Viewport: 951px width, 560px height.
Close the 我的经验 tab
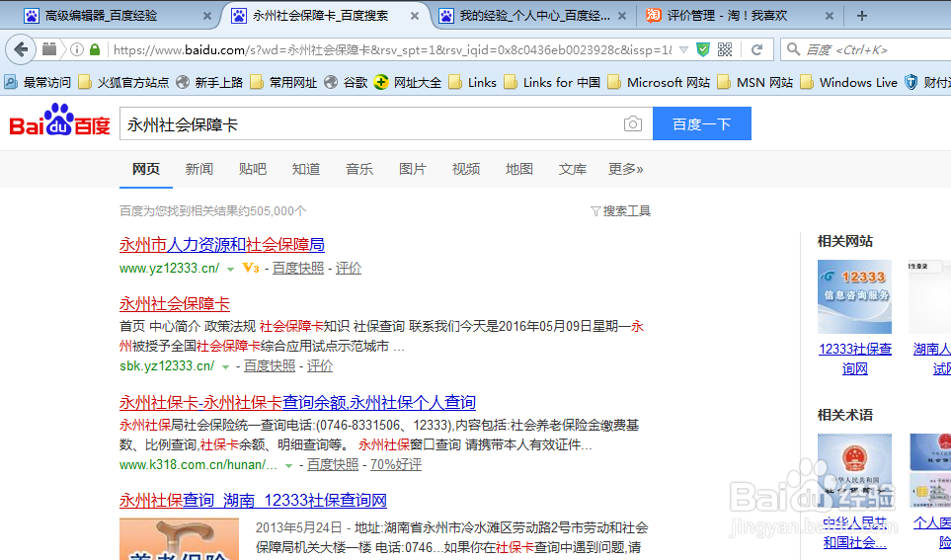622,17
